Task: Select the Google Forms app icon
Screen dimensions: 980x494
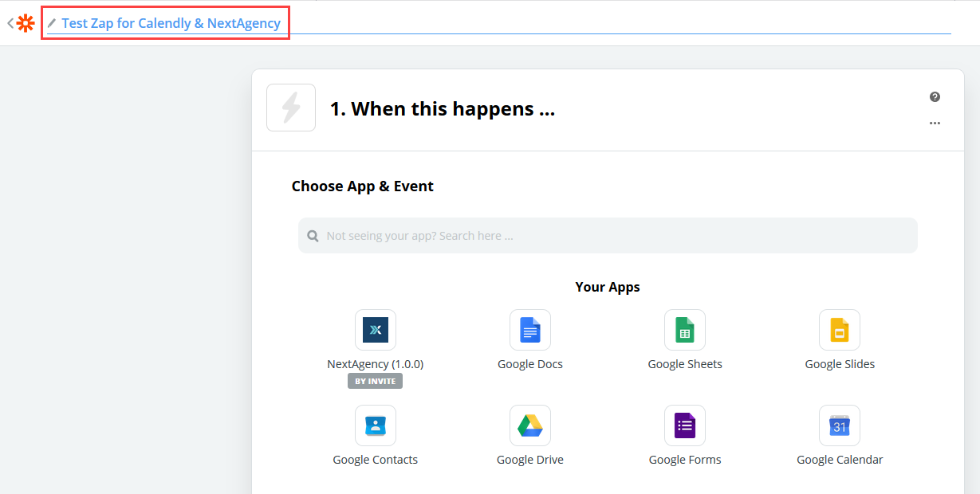Action: [685, 425]
